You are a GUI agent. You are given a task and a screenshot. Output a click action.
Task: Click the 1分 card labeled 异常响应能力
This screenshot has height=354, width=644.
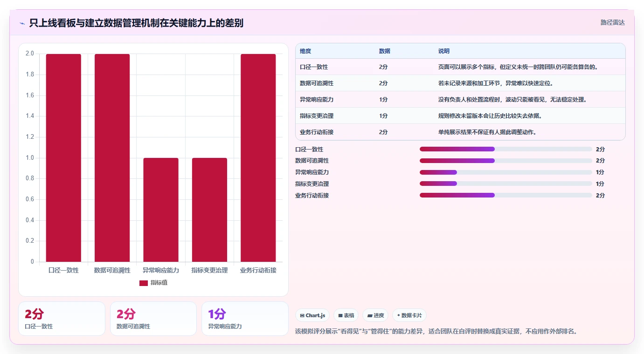tap(245, 319)
